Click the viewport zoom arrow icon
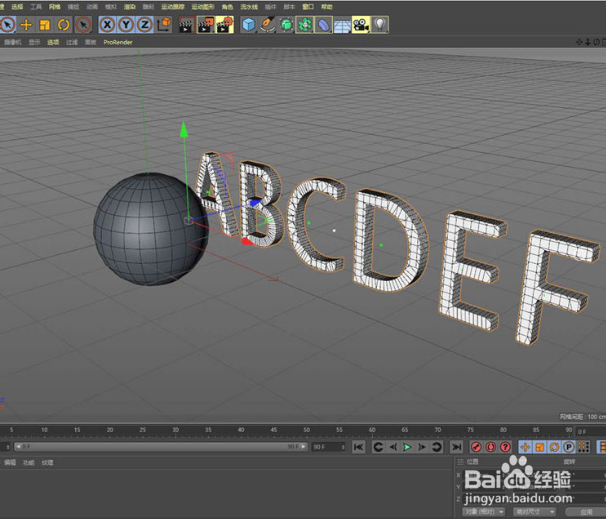The height and width of the screenshot is (519, 606). tap(587, 42)
